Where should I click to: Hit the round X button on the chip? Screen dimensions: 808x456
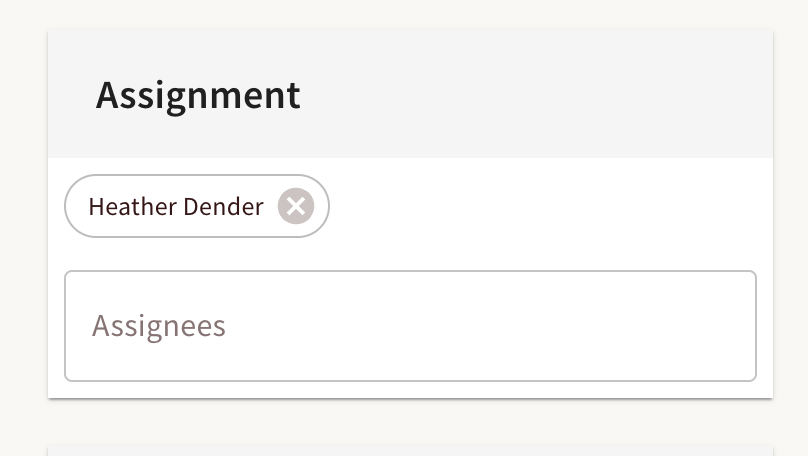296,206
